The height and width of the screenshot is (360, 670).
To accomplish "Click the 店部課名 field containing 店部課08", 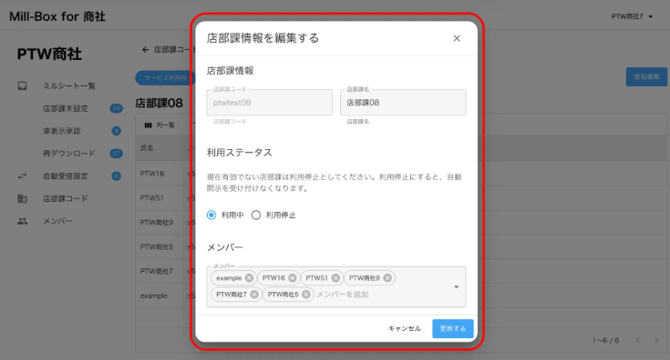I will (x=403, y=102).
